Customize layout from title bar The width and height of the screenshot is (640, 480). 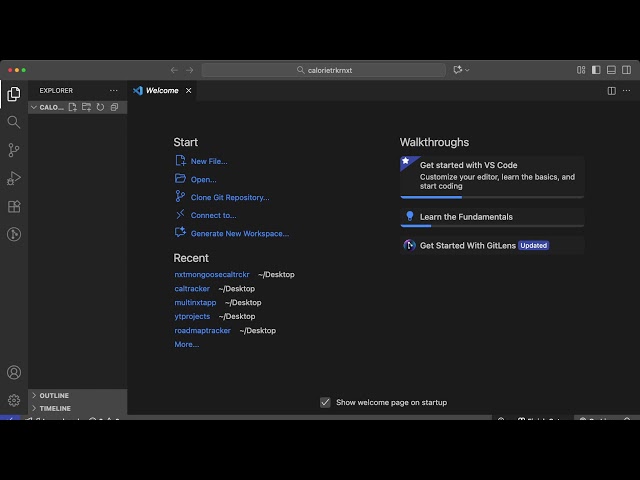point(581,70)
